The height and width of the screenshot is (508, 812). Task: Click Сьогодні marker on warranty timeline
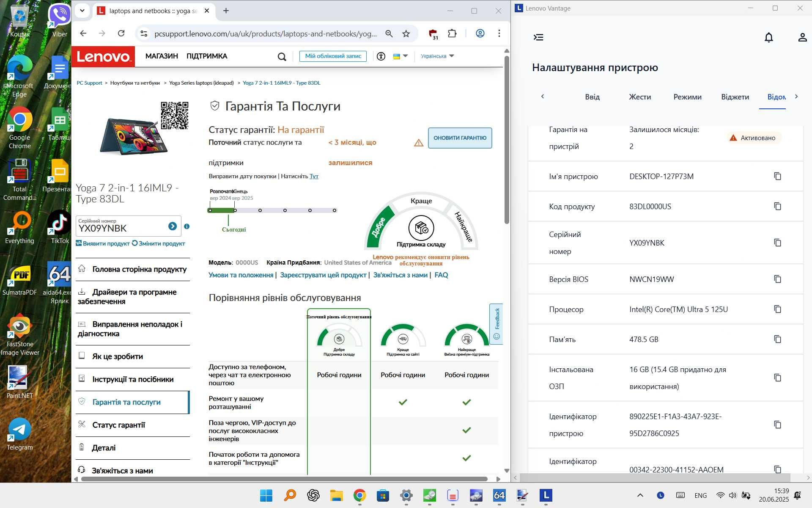click(x=233, y=229)
